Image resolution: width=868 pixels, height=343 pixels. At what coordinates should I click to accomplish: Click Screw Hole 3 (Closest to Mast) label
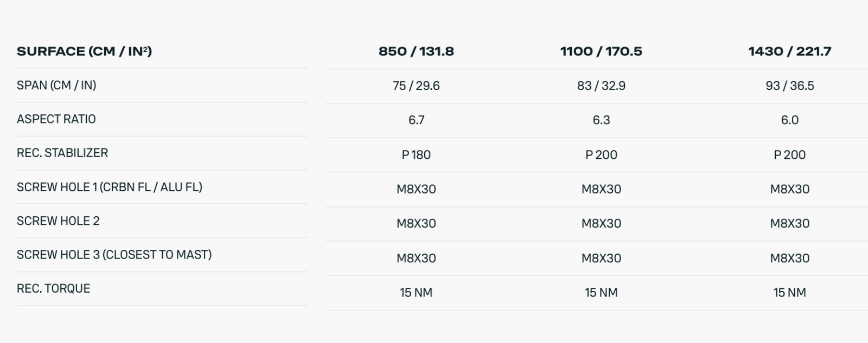pos(114,255)
